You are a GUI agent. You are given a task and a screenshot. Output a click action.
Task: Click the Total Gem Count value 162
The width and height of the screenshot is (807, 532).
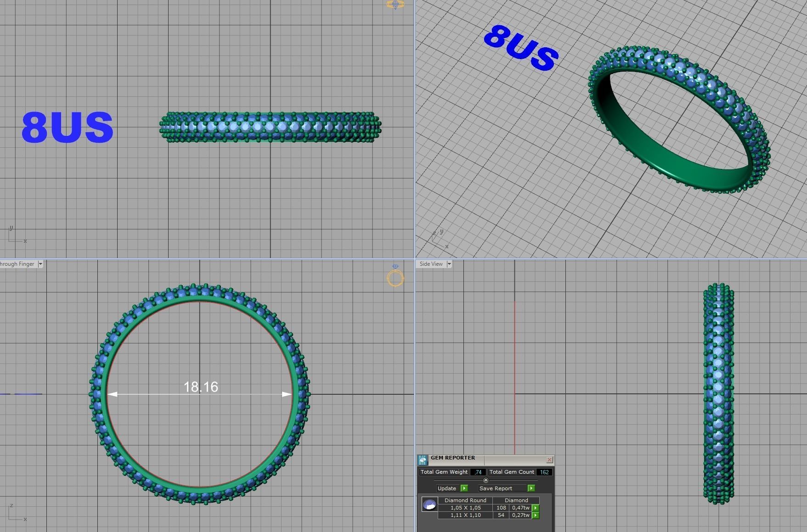tap(544, 472)
